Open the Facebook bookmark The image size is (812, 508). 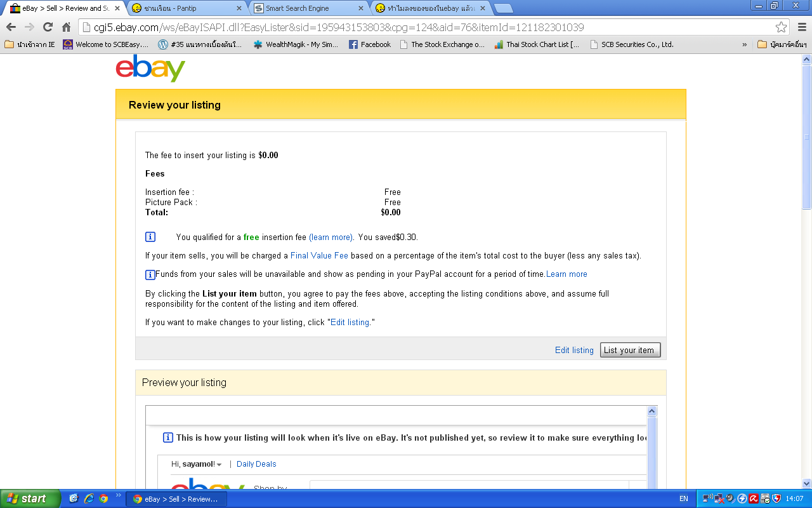370,44
